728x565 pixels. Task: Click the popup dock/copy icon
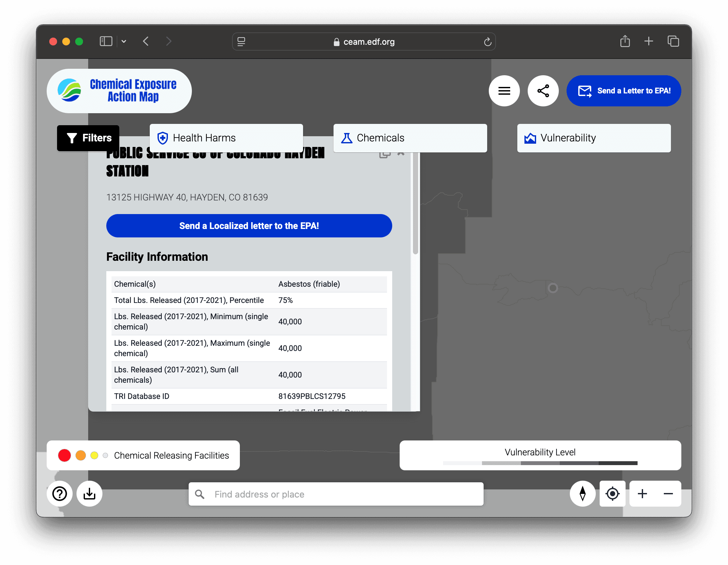[x=385, y=155]
